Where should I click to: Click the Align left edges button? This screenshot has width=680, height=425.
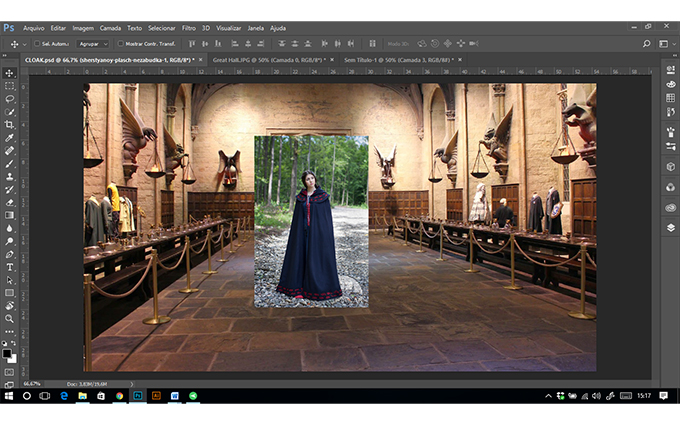tap(235, 44)
